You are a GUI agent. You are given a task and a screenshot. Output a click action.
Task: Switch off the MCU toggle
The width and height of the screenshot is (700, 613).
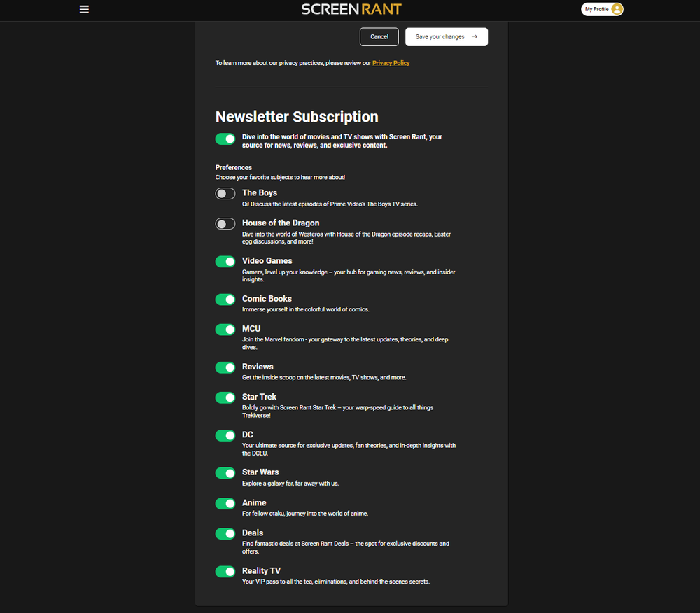(225, 330)
